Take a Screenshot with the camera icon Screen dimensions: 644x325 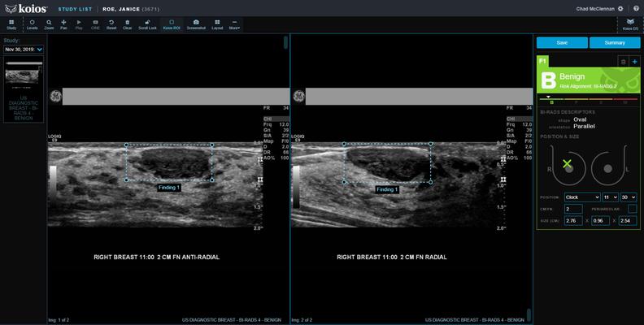pyautogui.click(x=196, y=24)
